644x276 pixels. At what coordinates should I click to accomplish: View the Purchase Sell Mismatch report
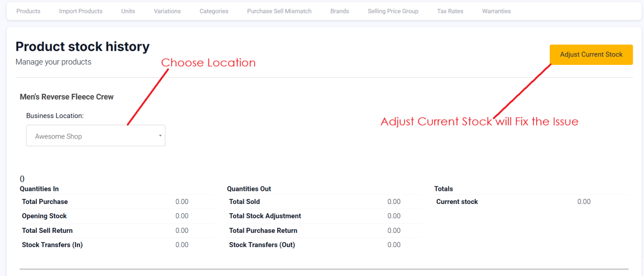coord(279,11)
